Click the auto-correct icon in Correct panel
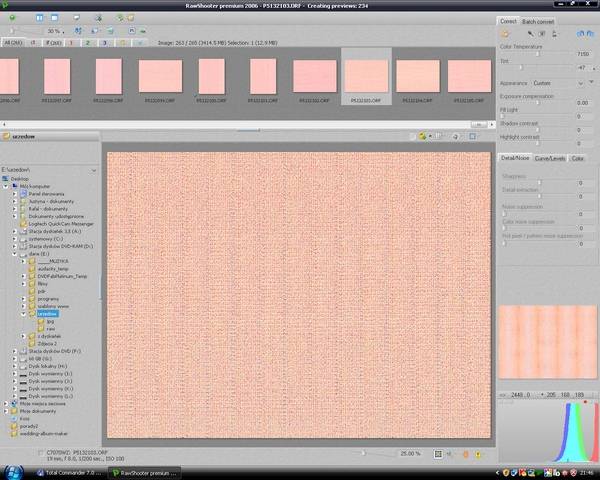This screenshot has width=600, height=480. click(505, 34)
